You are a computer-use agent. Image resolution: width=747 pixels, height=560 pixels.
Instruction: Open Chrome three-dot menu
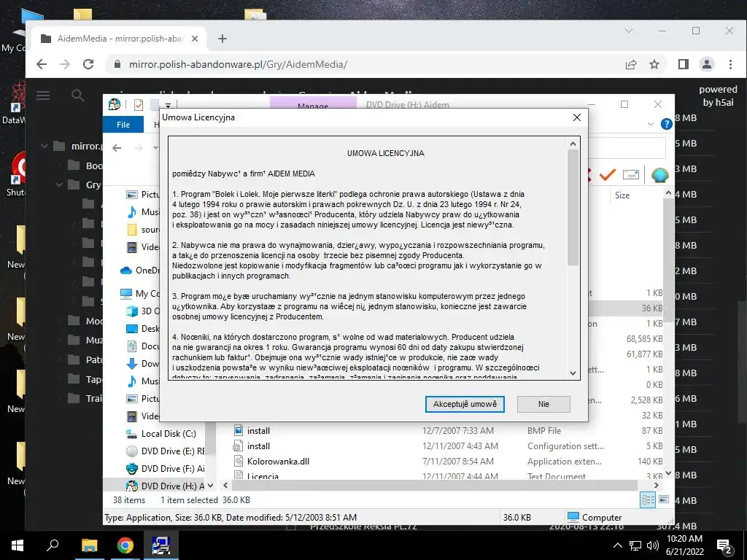[x=730, y=64]
